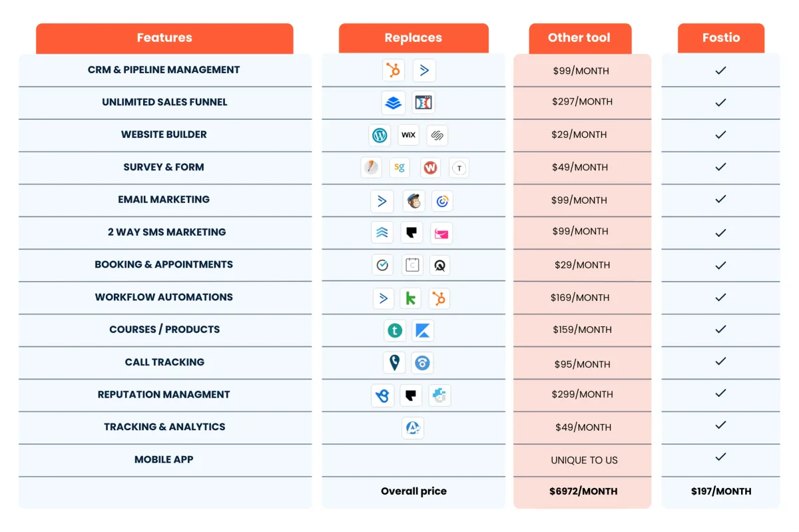Select the Wix logo icon
The image size is (799, 532).
pyautogui.click(x=408, y=135)
